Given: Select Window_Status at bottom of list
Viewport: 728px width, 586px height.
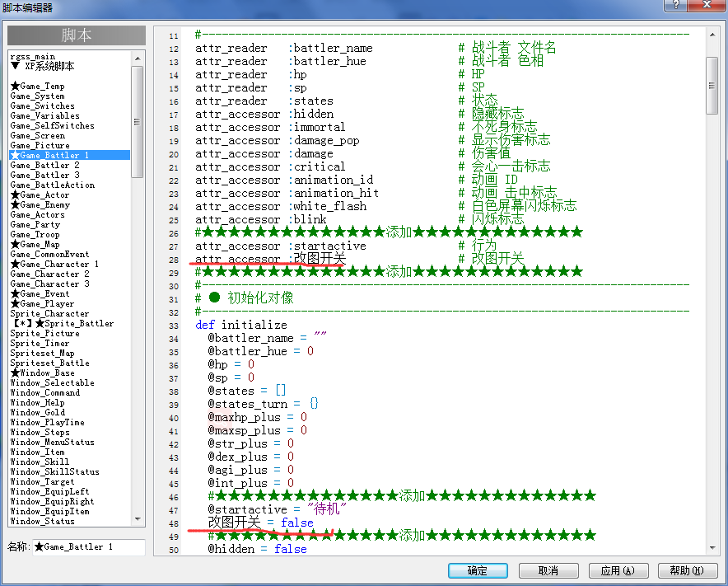Looking at the screenshot, I should (x=42, y=522).
